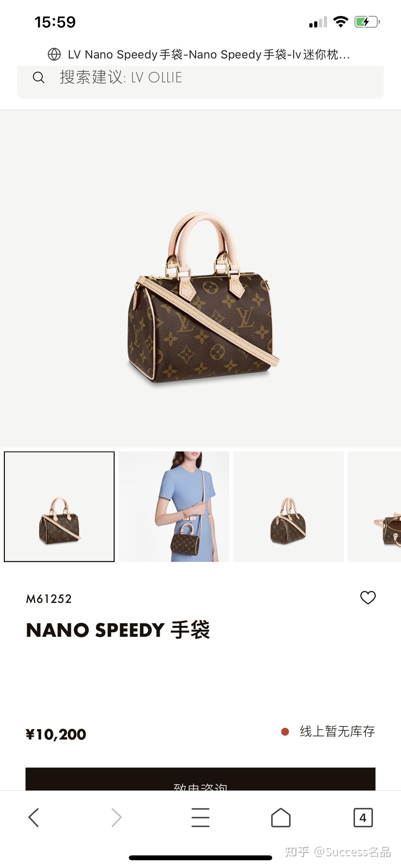
Task: Tap the page title LV Nano Speedy
Action: click(209, 54)
